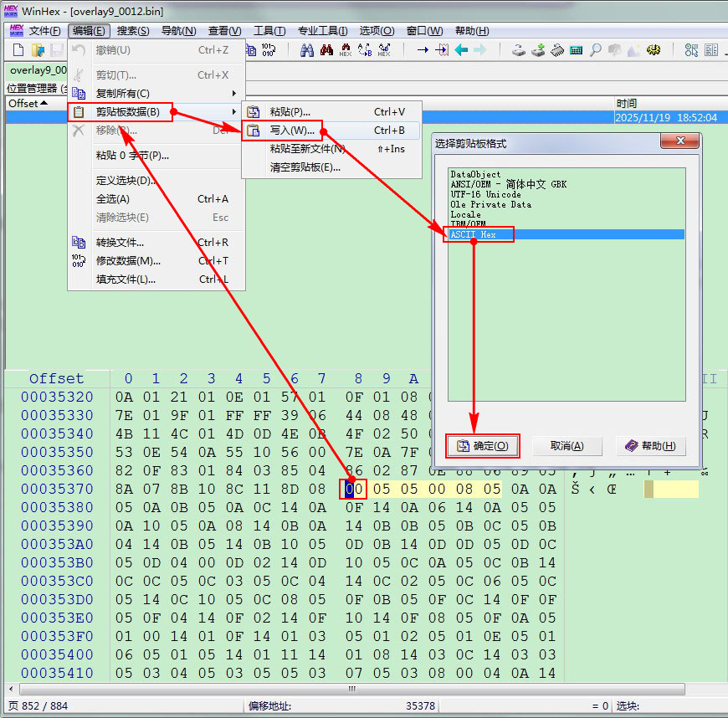Click the offset label 00035370
The width and height of the screenshot is (728, 718).
coord(57,489)
